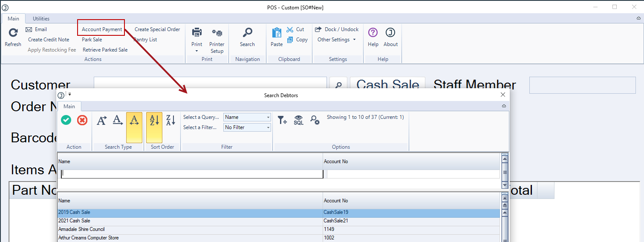Click the Cash Sale button
The image size is (644, 242).
click(x=388, y=85)
